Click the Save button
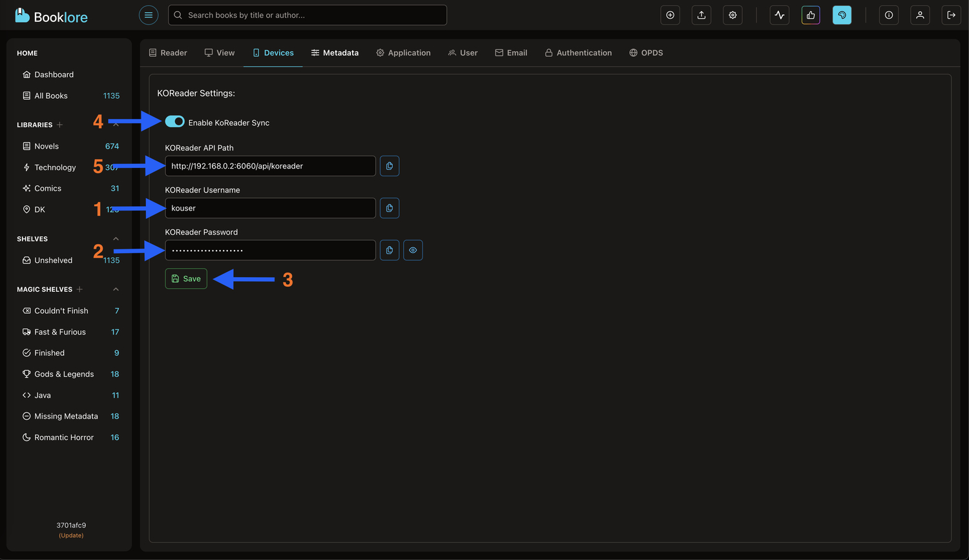Viewport: 969px width, 560px height. 186,278
